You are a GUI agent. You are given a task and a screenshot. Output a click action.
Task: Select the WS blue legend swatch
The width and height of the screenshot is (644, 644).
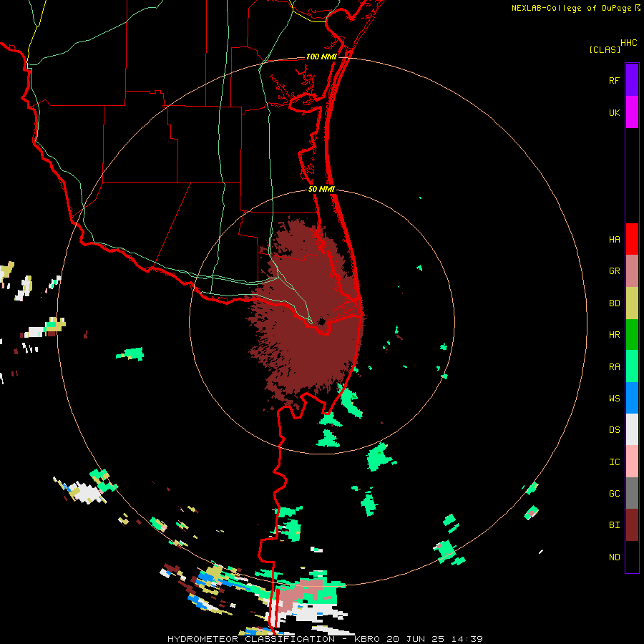click(x=632, y=398)
